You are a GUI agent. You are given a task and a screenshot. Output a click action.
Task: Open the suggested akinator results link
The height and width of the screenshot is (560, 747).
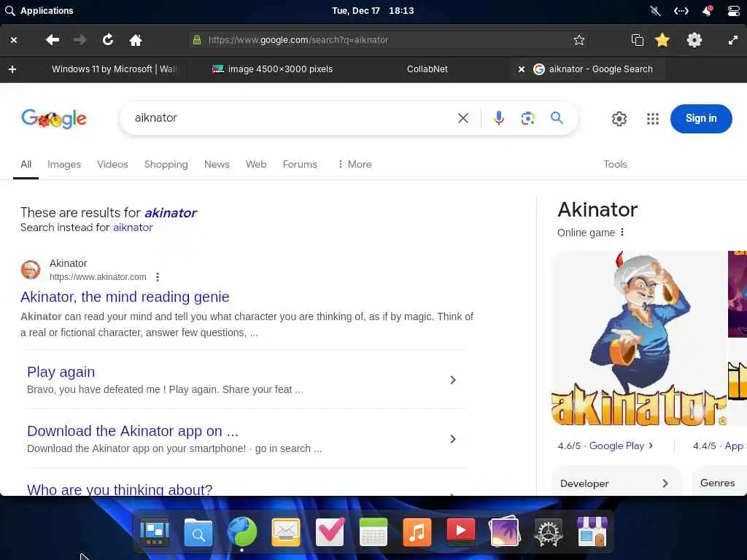click(171, 213)
